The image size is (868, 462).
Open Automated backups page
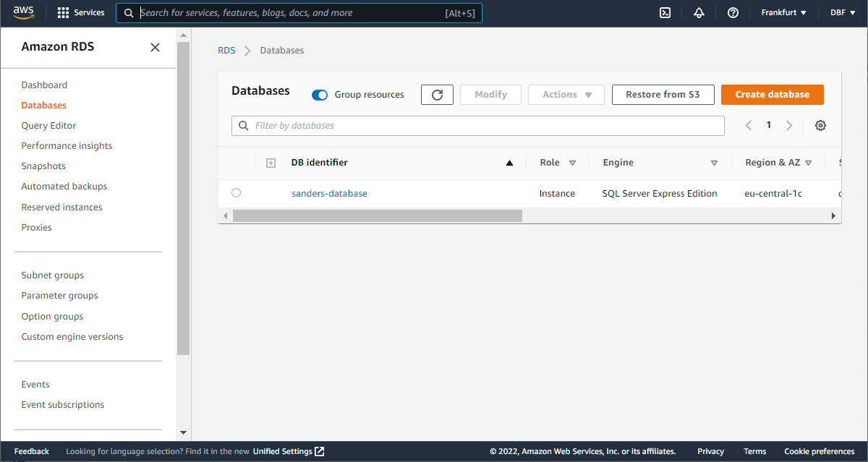(x=64, y=186)
